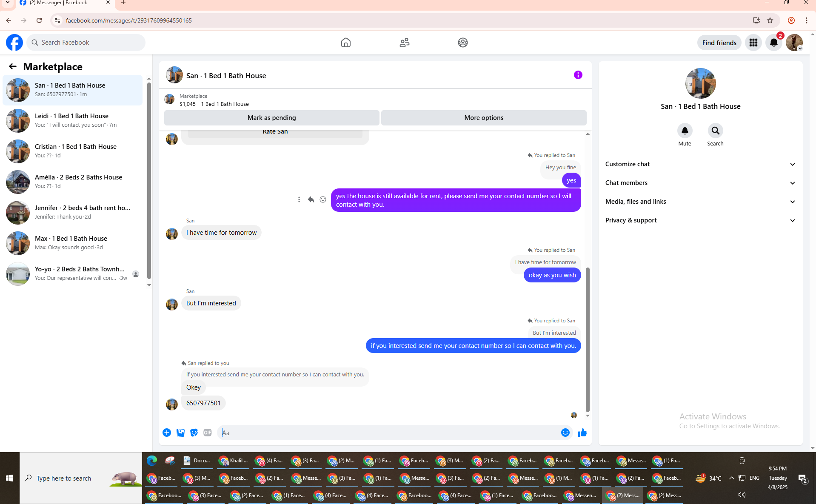Reply to the house available message
Image resolution: width=816 pixels, height=504 pixels.
tap(311, 199)
